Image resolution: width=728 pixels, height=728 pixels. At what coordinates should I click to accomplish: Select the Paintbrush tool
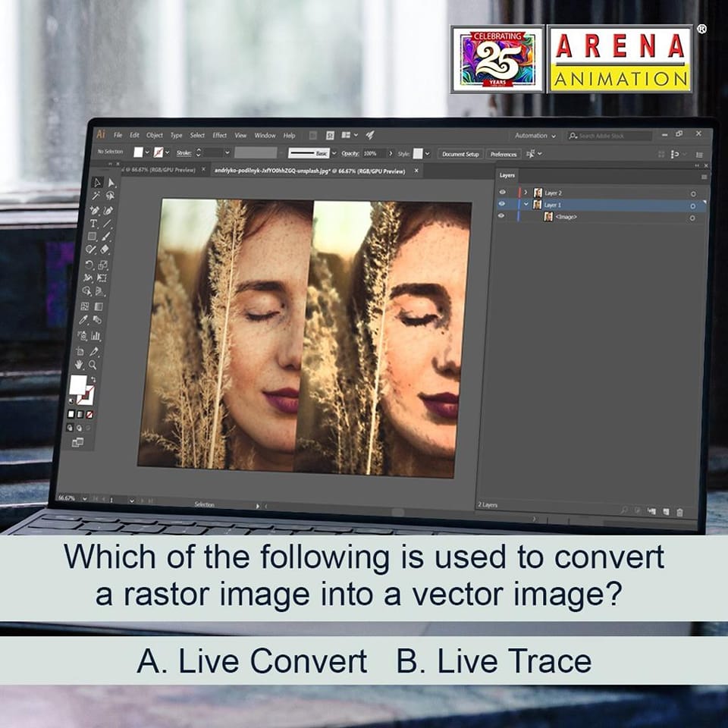[106, 237]
